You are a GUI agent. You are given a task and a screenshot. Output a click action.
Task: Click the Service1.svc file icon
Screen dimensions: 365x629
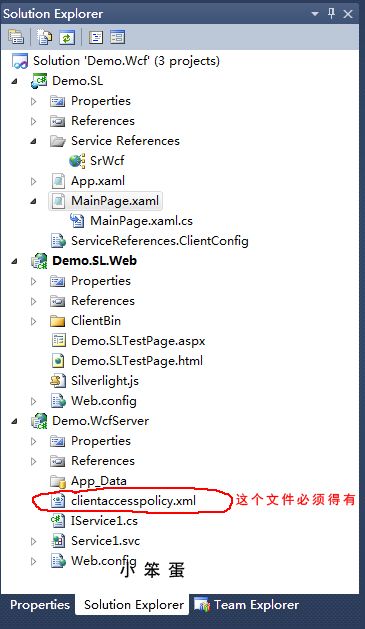tap(58, 541)
